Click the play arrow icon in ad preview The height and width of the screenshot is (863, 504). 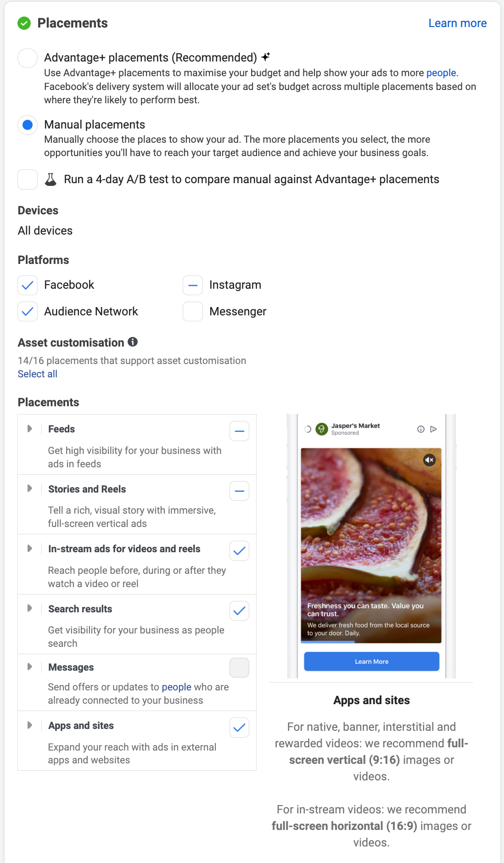tap(433, 429)
